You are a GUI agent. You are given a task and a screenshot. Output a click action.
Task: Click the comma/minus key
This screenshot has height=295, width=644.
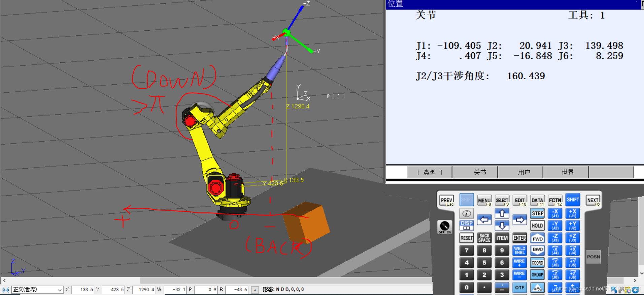click(x=502, y=287)
